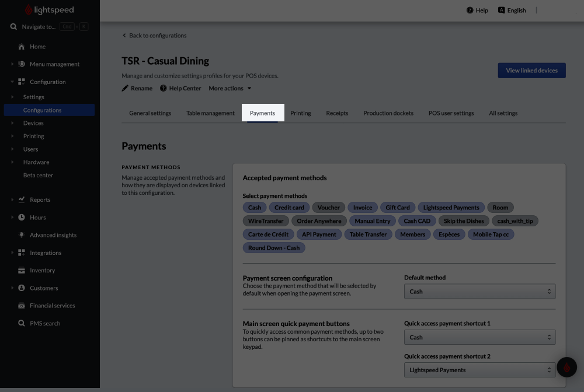Expand the Users sidebar submenu

[x=12, y=149]
